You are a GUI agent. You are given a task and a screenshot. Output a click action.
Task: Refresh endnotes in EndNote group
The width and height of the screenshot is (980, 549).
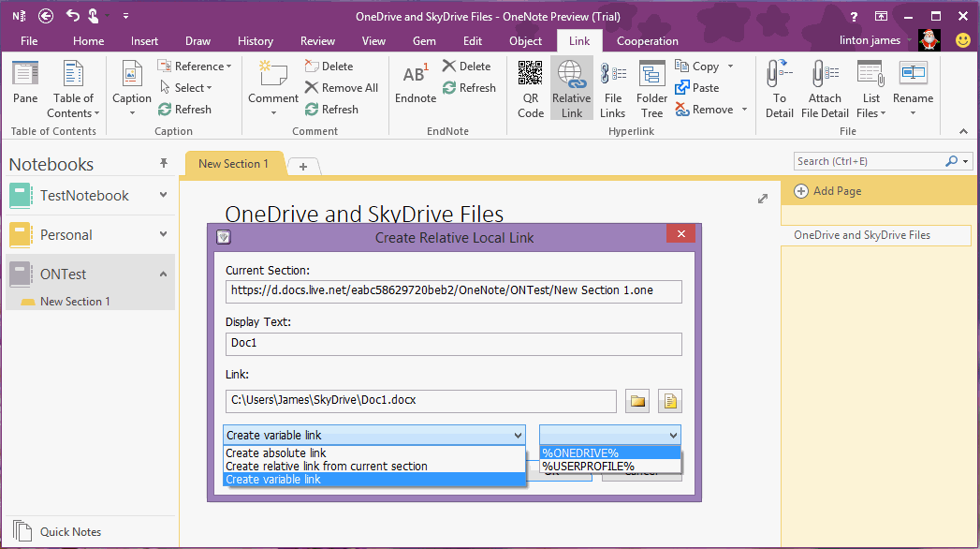(x=469, y=87)
